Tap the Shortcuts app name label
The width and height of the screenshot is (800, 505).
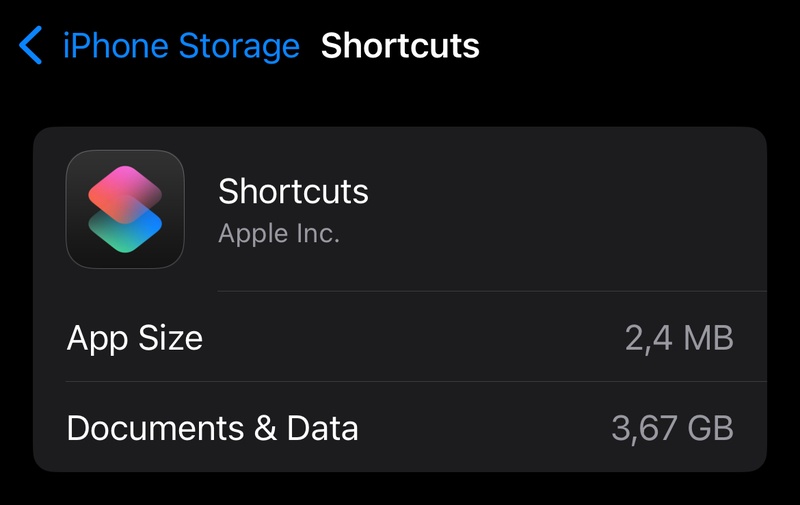(x=293, y=191)
